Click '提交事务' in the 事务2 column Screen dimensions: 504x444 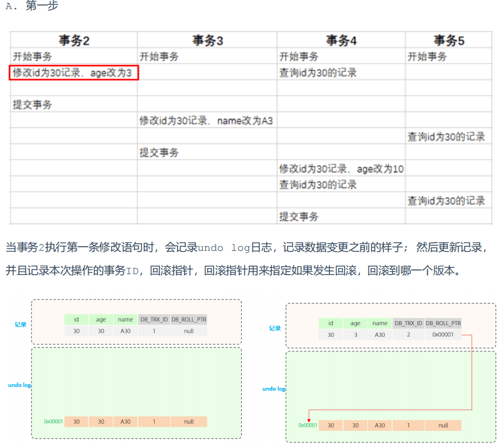[32, 104]
